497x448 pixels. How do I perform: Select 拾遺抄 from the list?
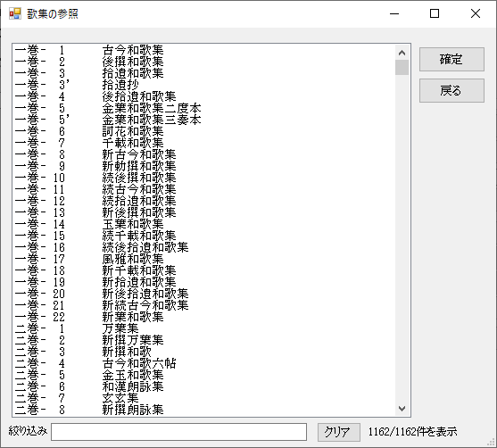coord(204,85)
